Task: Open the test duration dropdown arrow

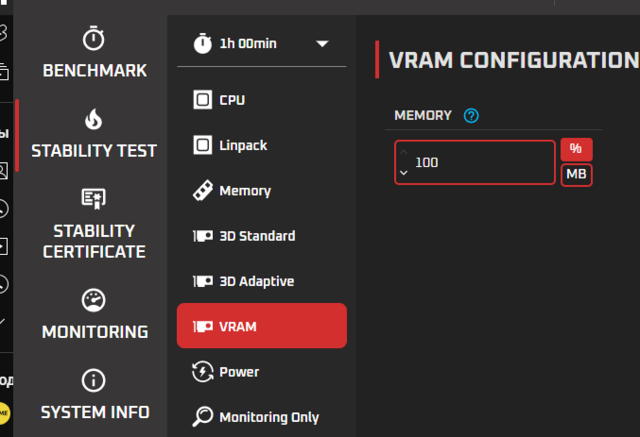Action: [322, 44]
